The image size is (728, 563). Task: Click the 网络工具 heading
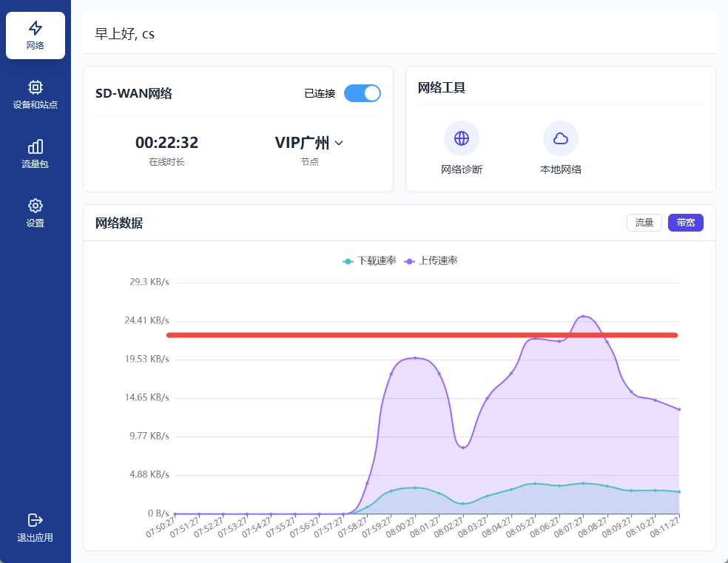(442, 88)
